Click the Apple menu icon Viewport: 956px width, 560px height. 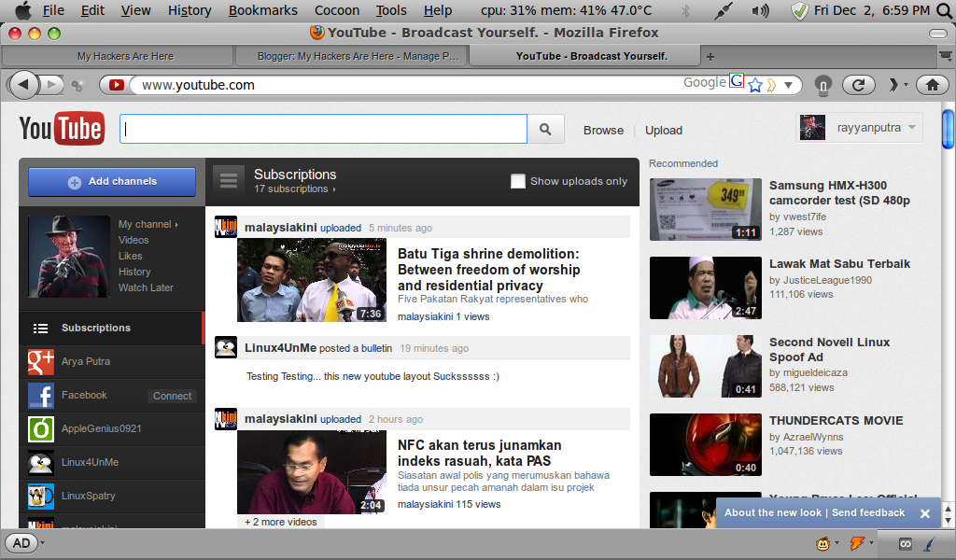pyautogui.click(x=22, y=10)
